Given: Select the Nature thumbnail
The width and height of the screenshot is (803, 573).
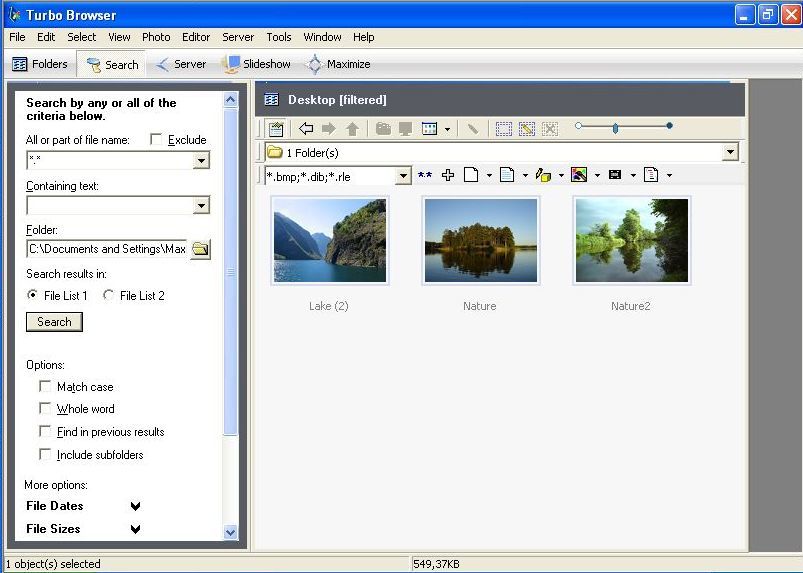Looking at the screenshot, I should coord(481,240).
